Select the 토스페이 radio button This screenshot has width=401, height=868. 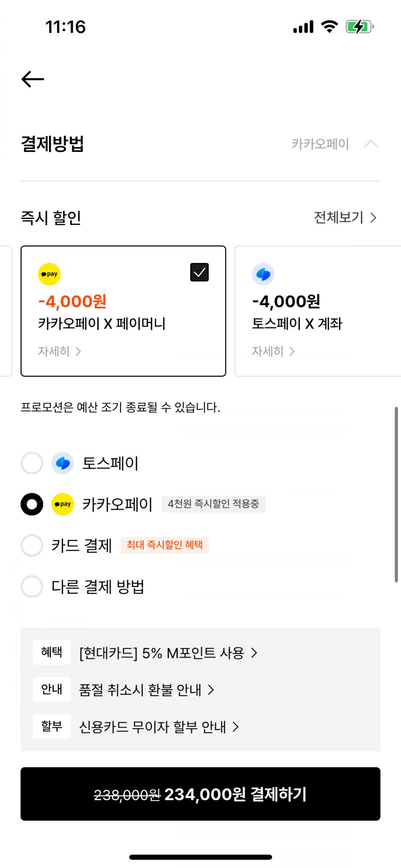[32, 463]
